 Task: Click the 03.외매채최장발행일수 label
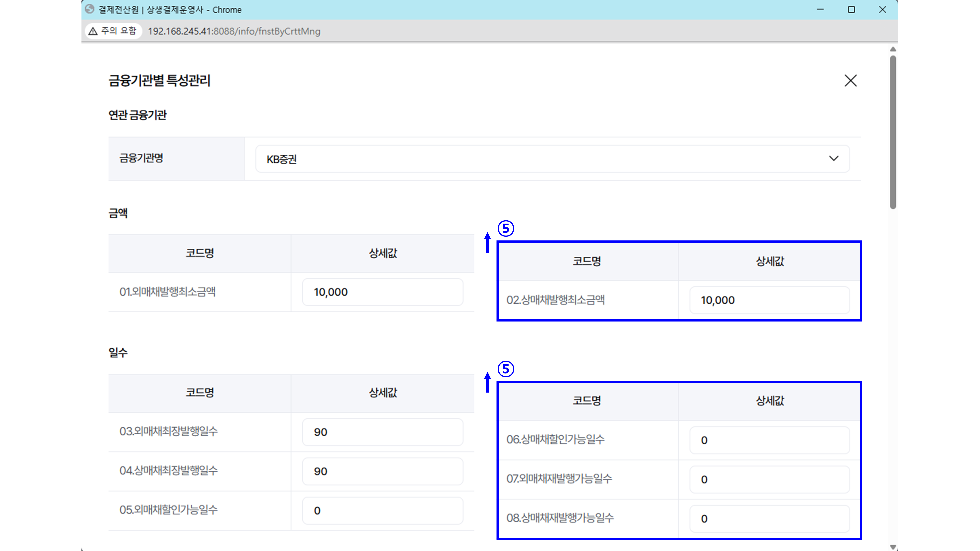pyautogui.click(x=168, y=431)
